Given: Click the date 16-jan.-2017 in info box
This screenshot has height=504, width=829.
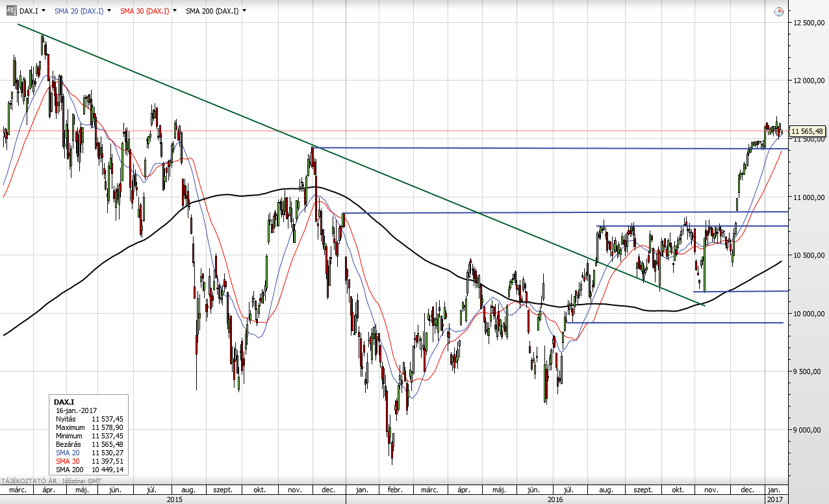Looking at the screenshot, I should coord(76,410).
